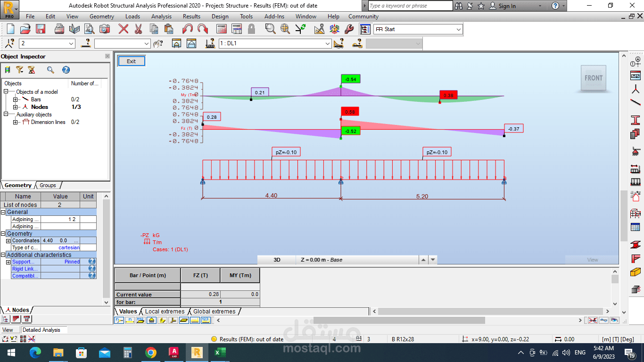Open the view plane dropdown arrow down
644x362 pixels.
click(x=433, y=260)
